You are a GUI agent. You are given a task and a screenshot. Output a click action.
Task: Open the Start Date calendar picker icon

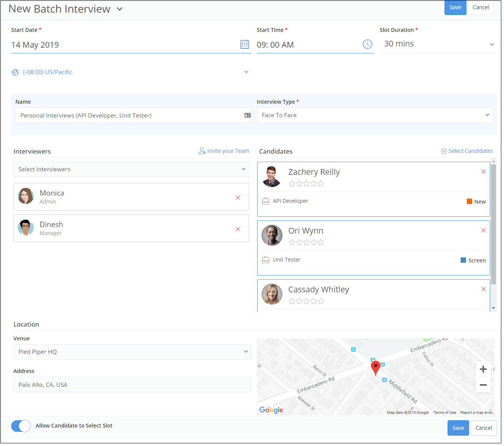point(245,45)
